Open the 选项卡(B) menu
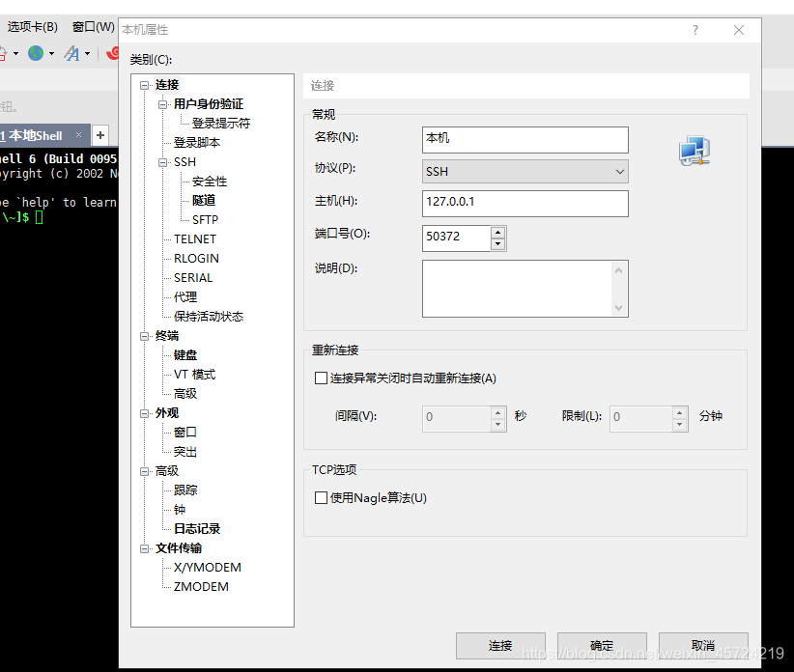Screen dimensions: 794x672 (x=33, y=26)
